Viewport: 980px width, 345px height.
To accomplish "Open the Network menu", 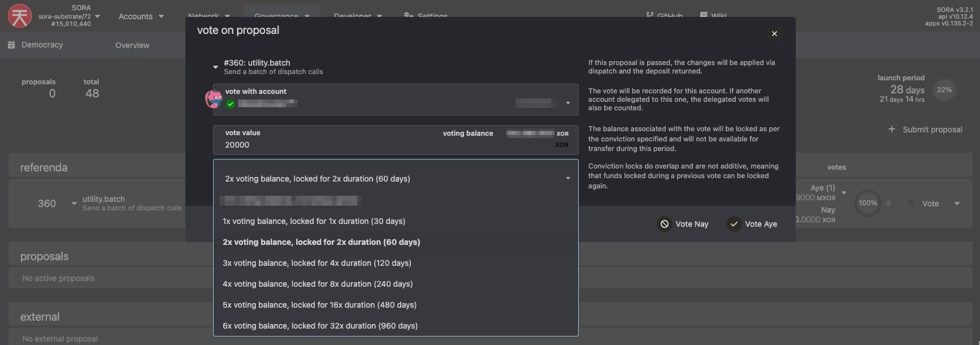I will (209, 15).
